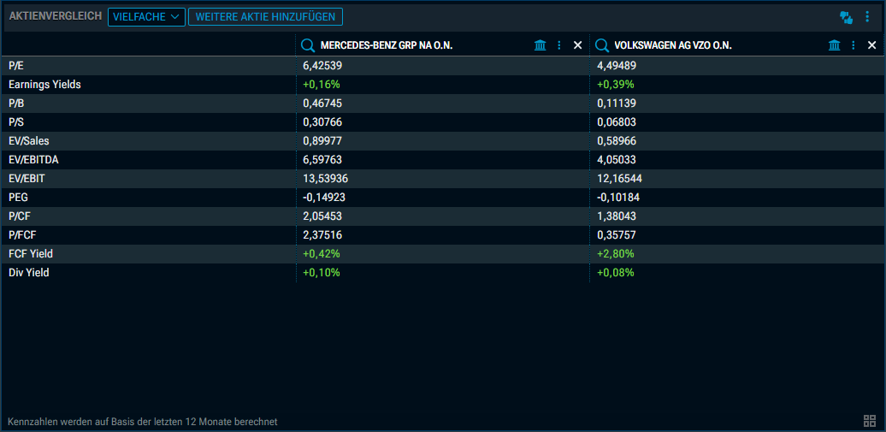Select the PEG row label
Image resolution: width=886 pixels, height=432 pixels.
click(x=18, y=198)
